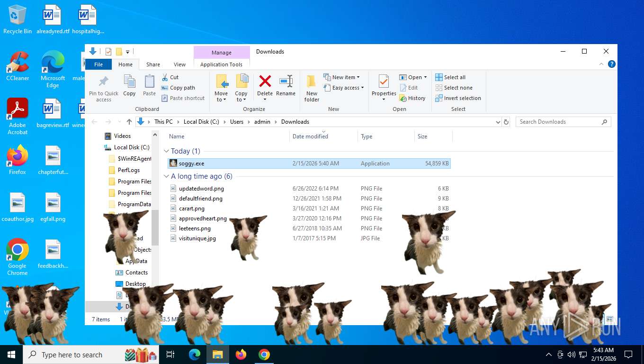Open the Recycle Bin desktop icon
This screenshot has width=644, height=364.
(x=18, y=19)
